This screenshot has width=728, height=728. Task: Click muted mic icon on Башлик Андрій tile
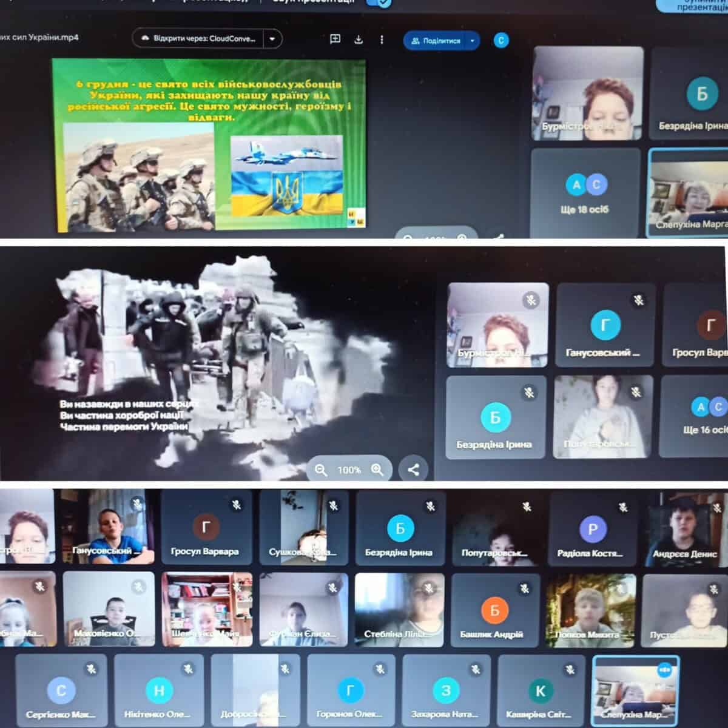[x=525, y=588]
